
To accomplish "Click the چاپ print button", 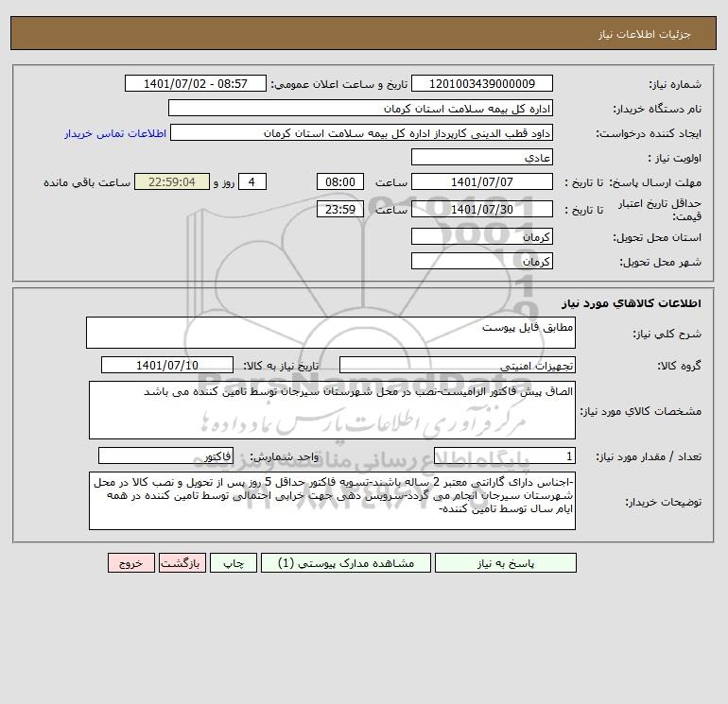I will pos(234,563).
